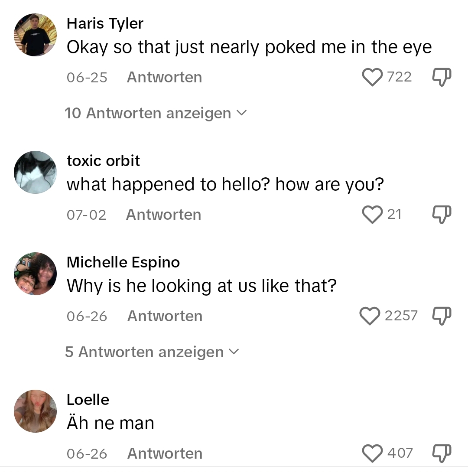Screen dimensions: 468x476
Task: Open Haris Tyler's profile picture
Action: pyautogui.click(x=35, y=35)
